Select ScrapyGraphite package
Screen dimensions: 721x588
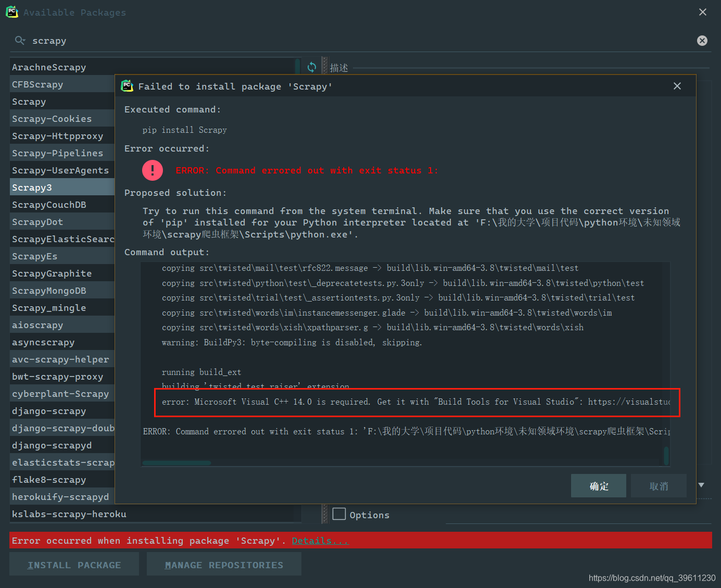62,273
